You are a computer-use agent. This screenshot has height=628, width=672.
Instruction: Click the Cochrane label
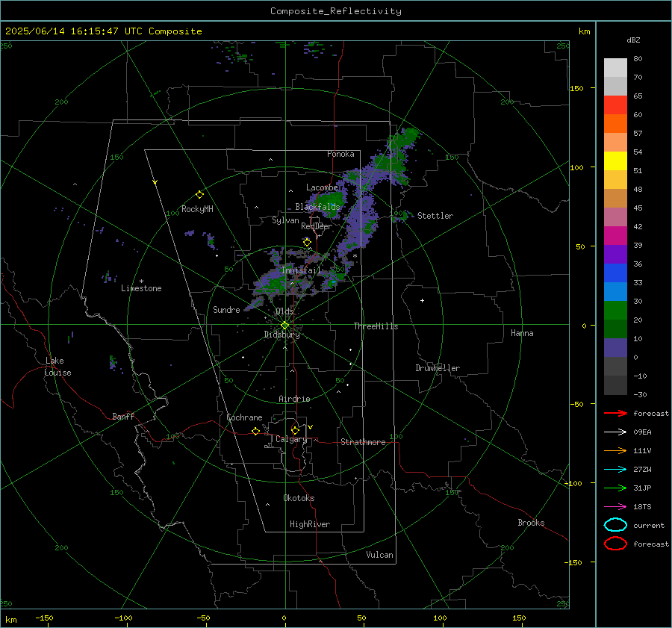point(244,417)
